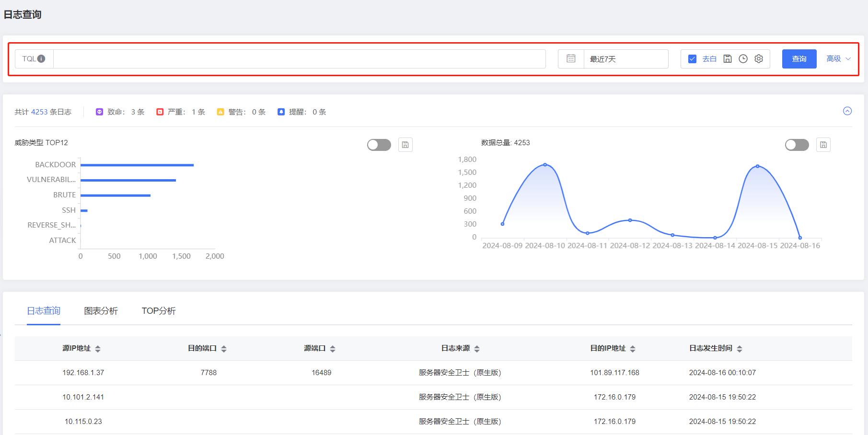This screenshot has width=868, height=435.
Task: Click the VULNERABIL... bar in the chart
Action: 128,180
